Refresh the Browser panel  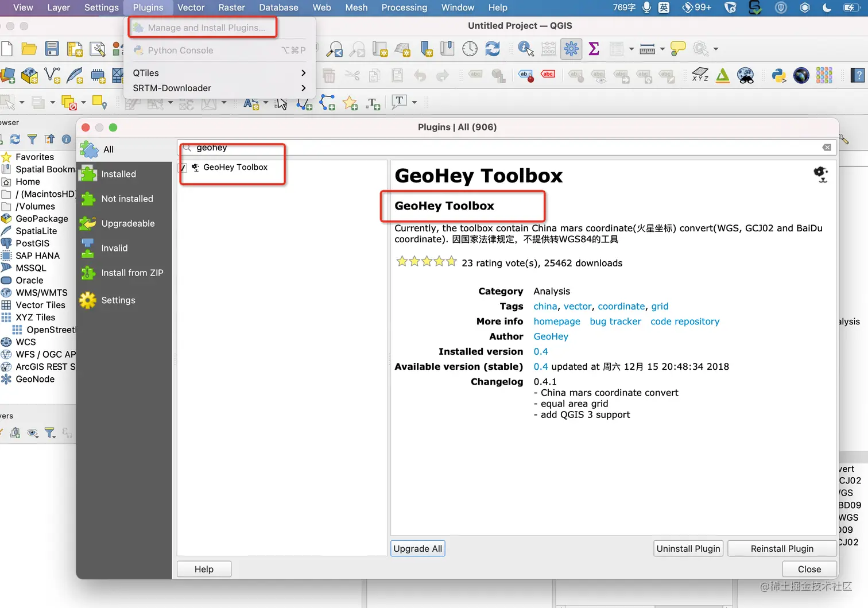coord(15,139)
